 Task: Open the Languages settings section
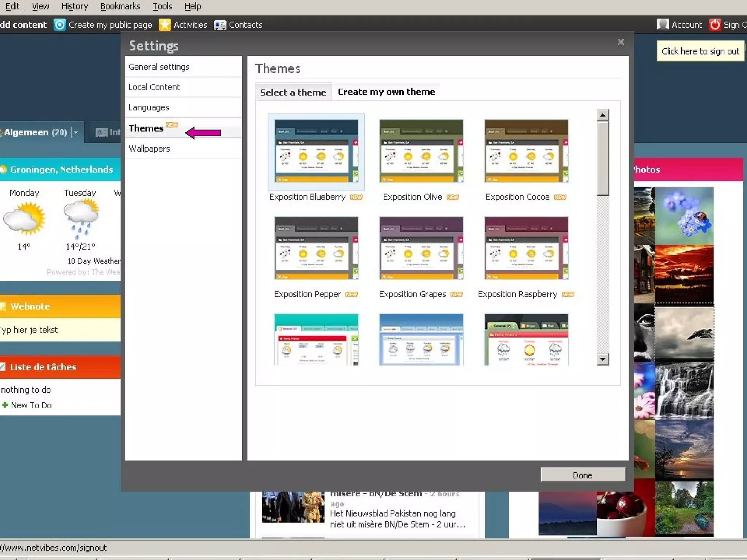coord(149,108)
